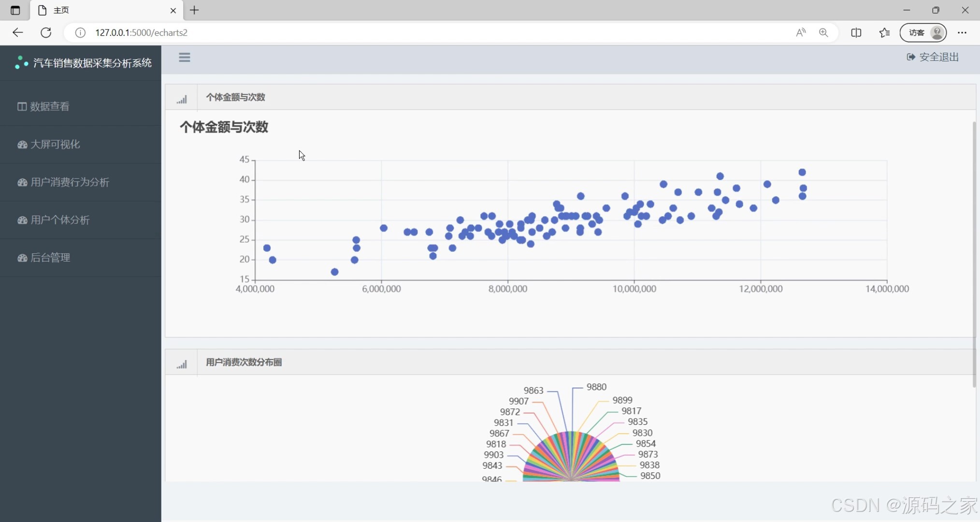Open 后台管理 from the sidebar
980x522 pixels.
tap(50, 258)
